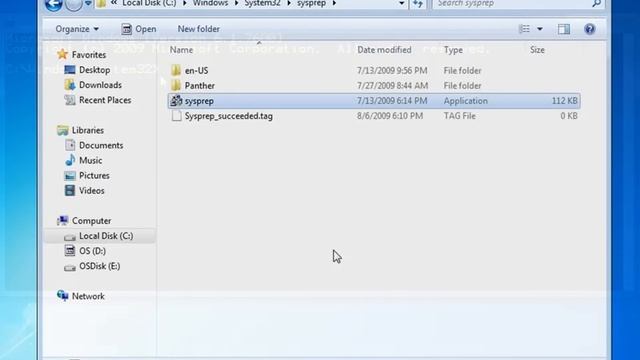The width and height of the screenshot is (640, 360).
Task: Click the search magnifier icon
Action: (596, 3)
